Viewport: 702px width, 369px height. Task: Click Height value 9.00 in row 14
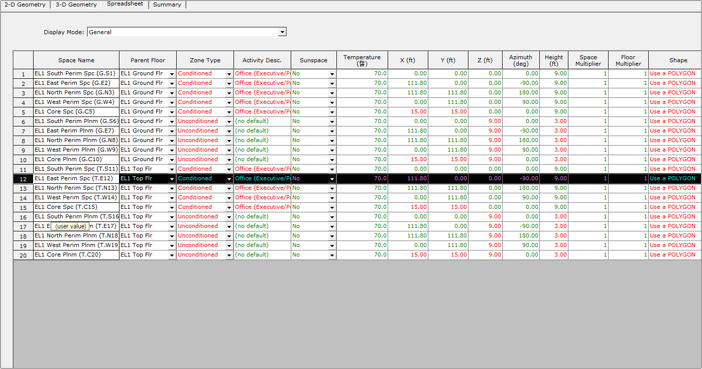pyautogui.click(x=554, y=197)
